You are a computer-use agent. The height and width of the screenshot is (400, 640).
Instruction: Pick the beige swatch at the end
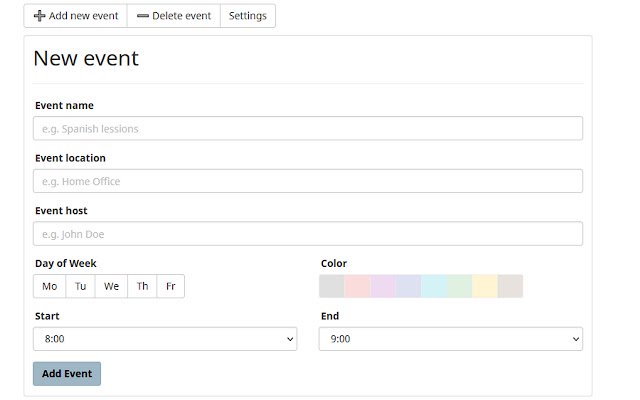coord(510,287)
